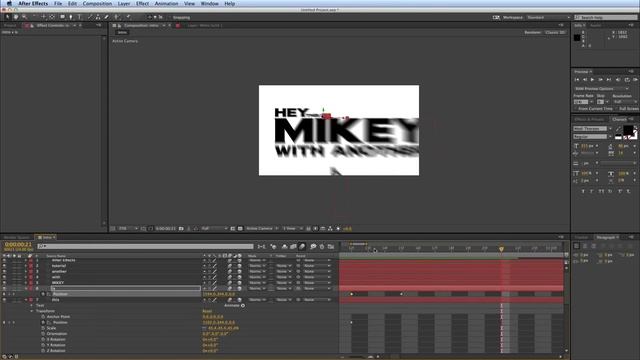Open the Composition menu

click(97, 4)
